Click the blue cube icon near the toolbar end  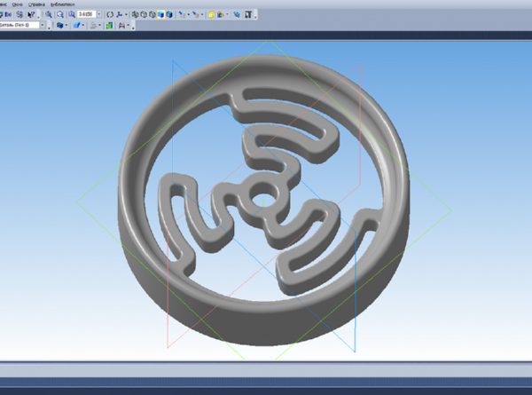tap(237, 14)
